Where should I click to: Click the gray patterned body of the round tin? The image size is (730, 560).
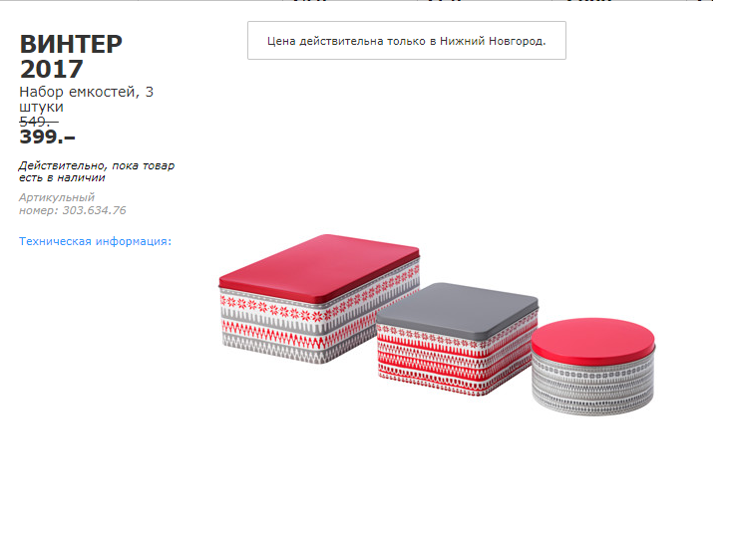pos(592,386)
